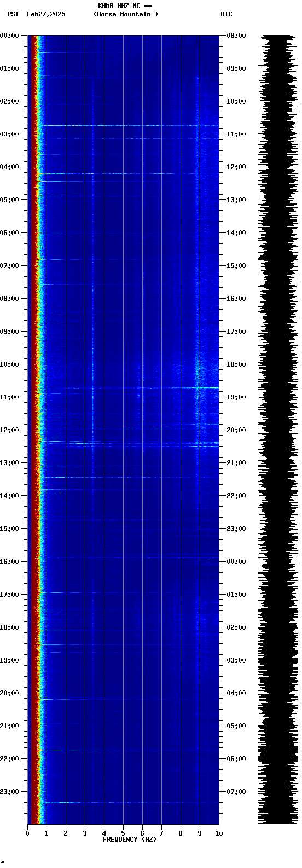Click the station title 'KHMB HHZ NC --'
The image size is (302, 868).
125,6
